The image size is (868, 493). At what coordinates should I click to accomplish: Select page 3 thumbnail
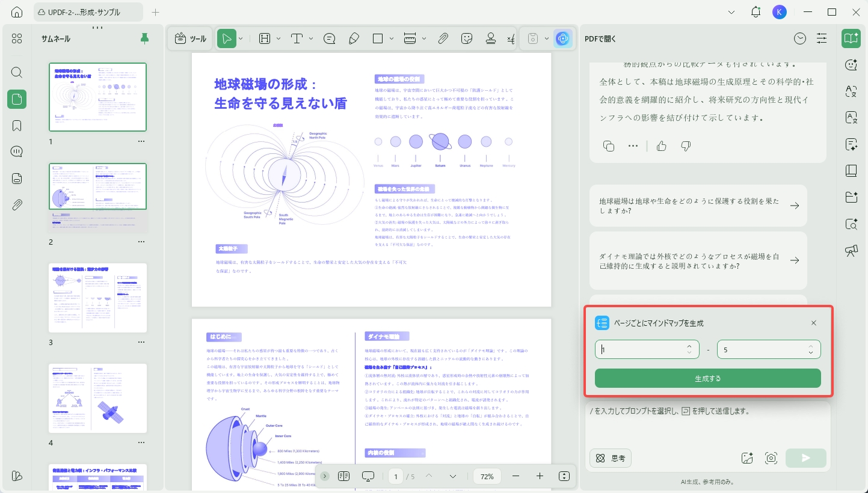tap(97, 298)
